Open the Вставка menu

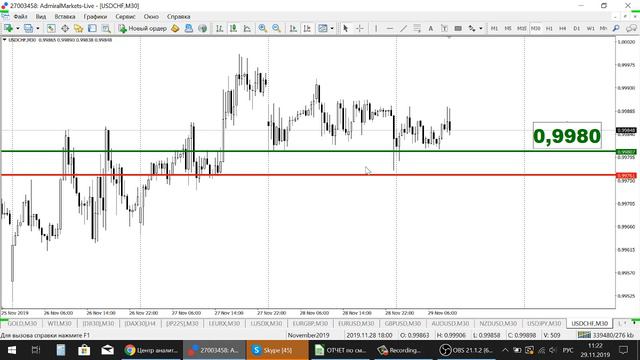65,17
